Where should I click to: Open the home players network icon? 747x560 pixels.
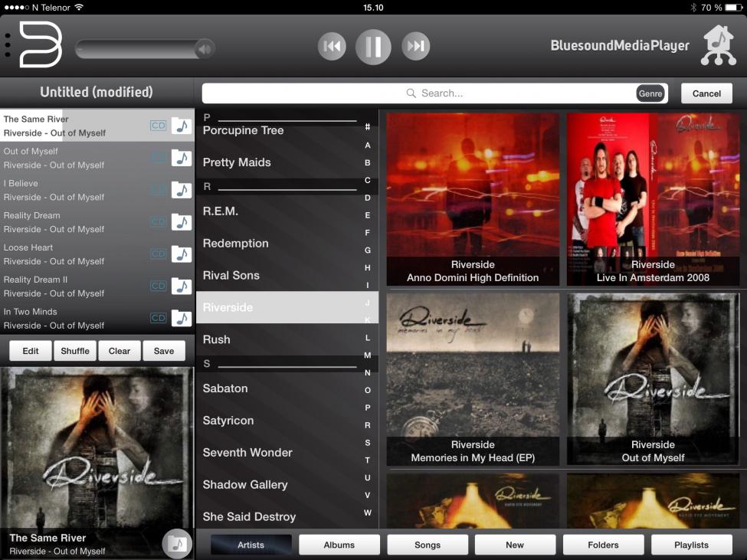[x=719, y=46]
